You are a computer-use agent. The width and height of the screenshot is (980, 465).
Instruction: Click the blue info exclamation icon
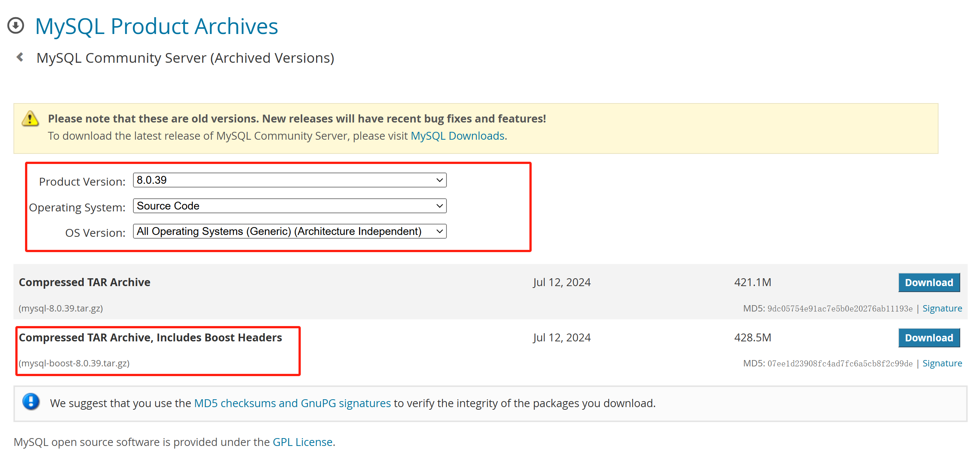pyautogui.click(x=31, y=402)
